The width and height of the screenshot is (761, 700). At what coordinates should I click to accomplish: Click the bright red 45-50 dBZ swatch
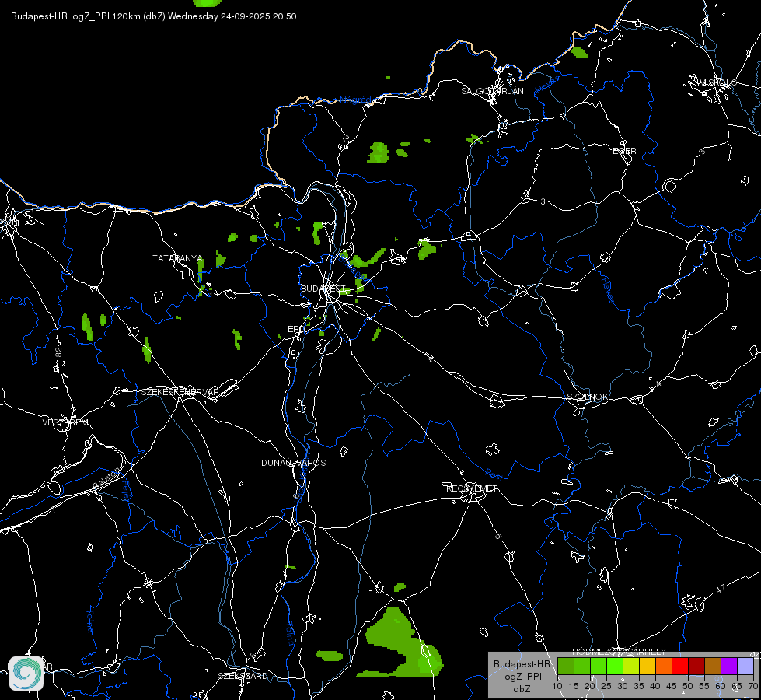(x=680, y=666)
